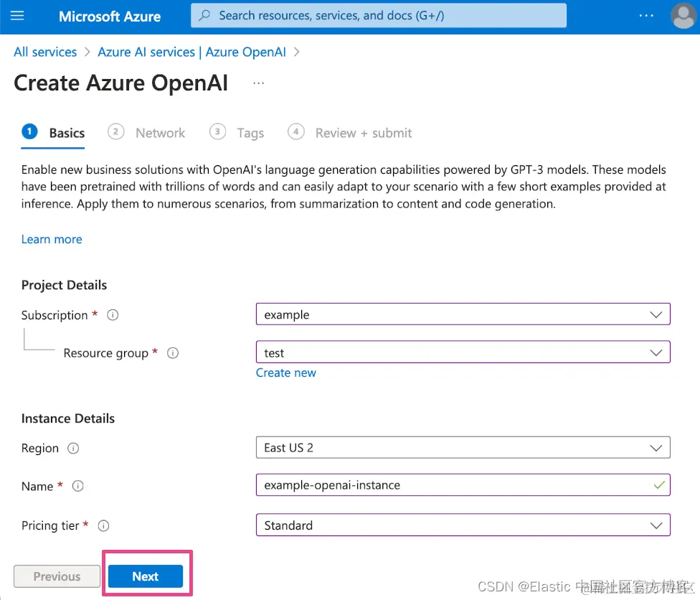Switch to the Network tab
The image size is (700, 600).
[160, 133]
